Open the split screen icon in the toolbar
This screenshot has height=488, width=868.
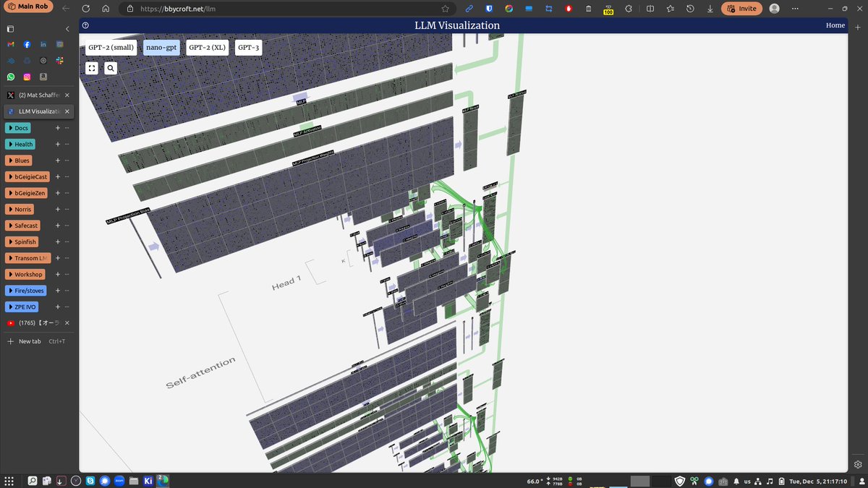(x=650, y=9)
